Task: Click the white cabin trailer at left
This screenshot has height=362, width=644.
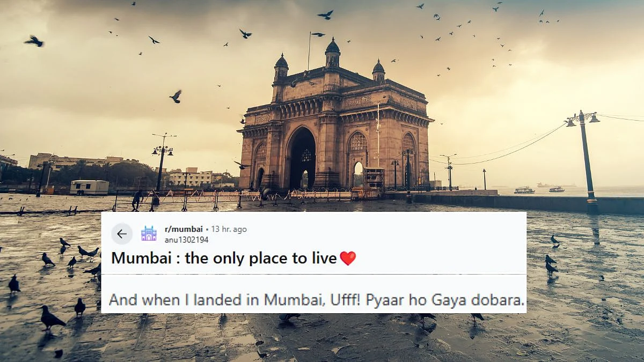Action: (x=89, y=187)
